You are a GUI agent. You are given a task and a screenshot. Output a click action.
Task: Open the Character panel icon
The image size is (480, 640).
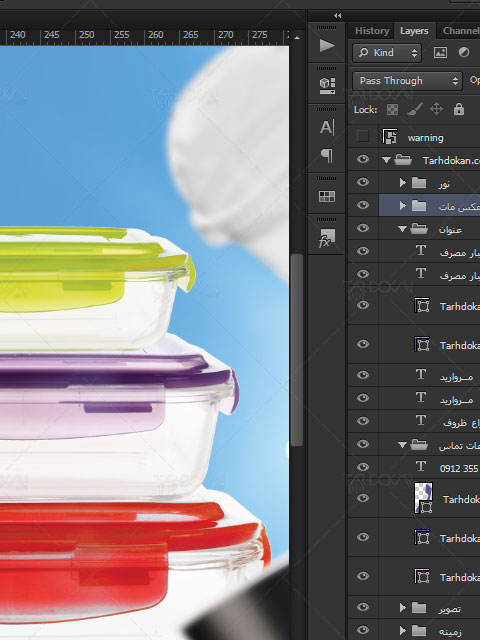[x=327, y=127]
